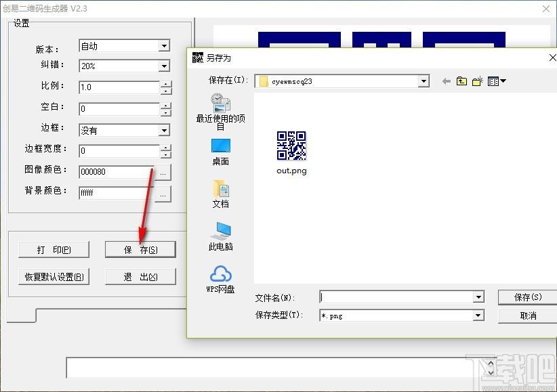Go up one folder level icon
557x392 pixels.
[461, 81]
